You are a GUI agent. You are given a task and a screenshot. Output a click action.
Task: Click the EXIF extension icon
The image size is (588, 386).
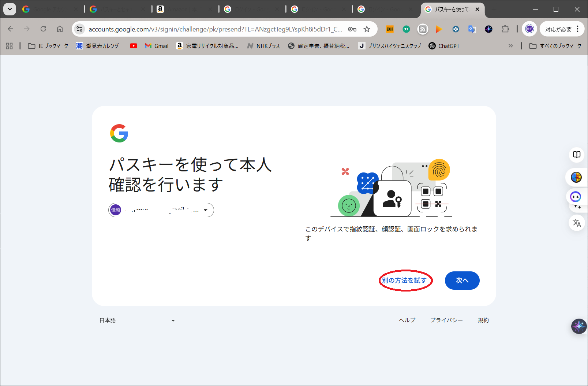click(390, 29)
